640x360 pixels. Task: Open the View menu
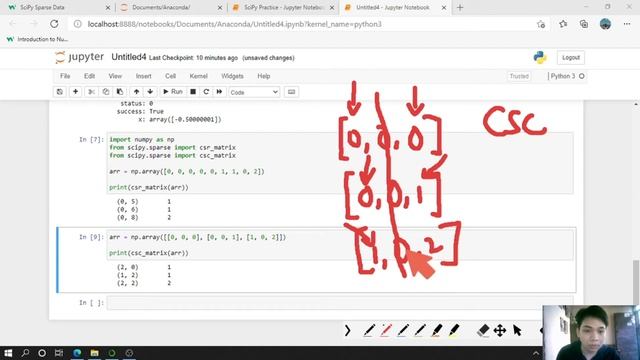point(115,76)
